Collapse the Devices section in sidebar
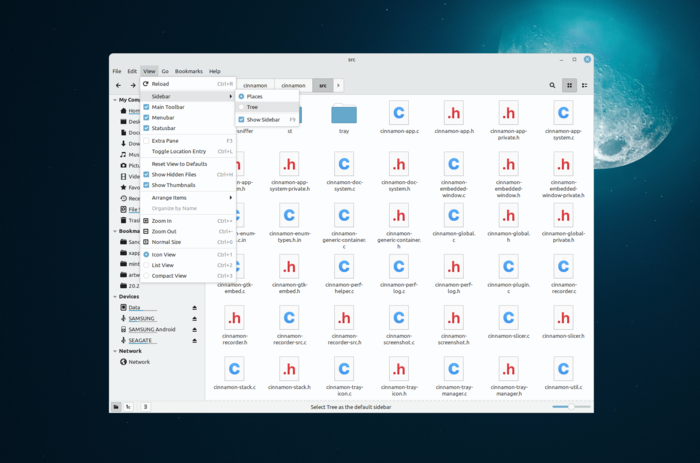Viewport: 700px width, 463px height. tap(114, 297)
